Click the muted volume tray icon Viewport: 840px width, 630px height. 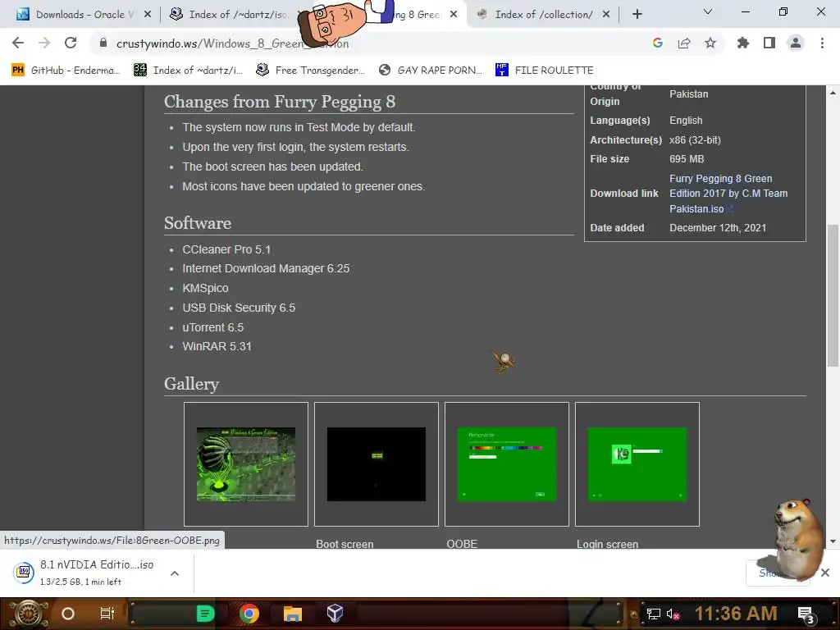(673, 614)
